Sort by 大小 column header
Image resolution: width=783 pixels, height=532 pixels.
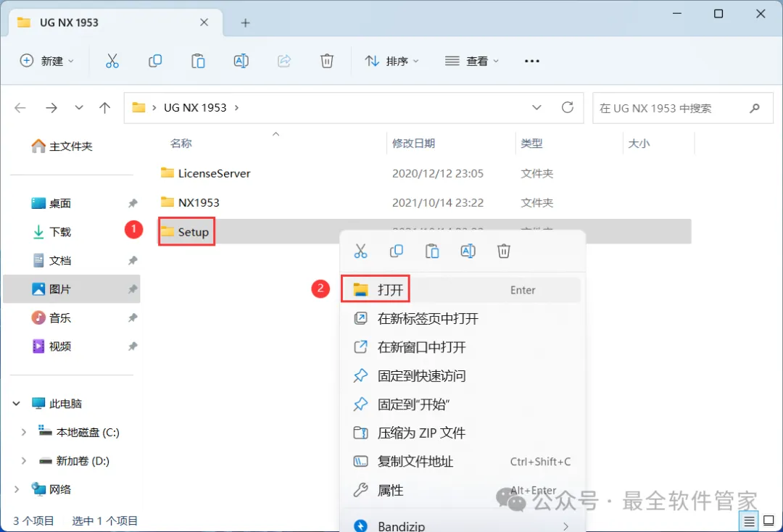coord(639,144)
